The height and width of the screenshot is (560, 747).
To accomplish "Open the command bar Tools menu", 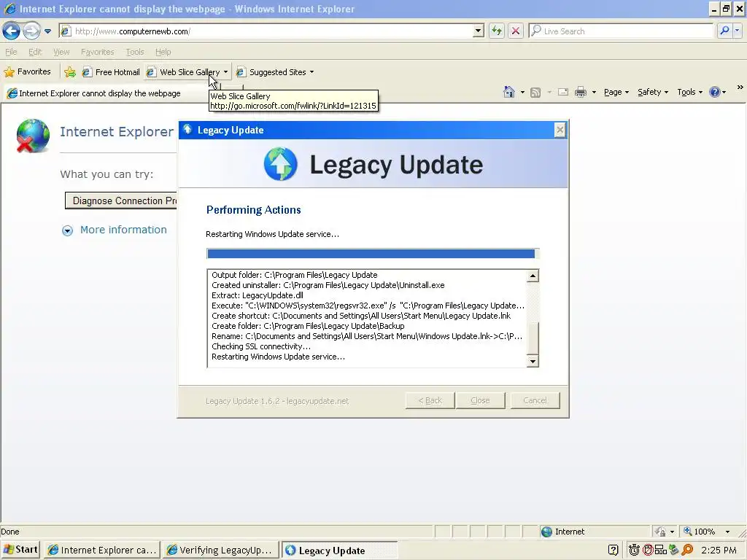I will pos(690,92).
